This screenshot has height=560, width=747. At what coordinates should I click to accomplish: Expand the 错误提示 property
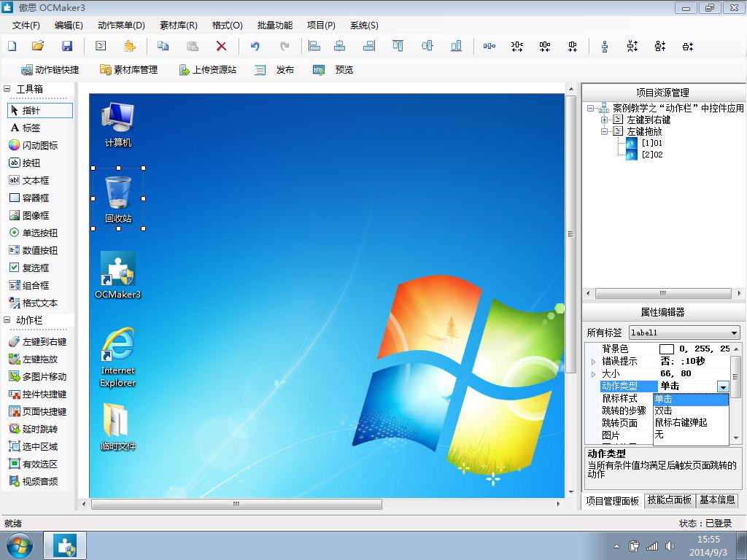[593, 362]
